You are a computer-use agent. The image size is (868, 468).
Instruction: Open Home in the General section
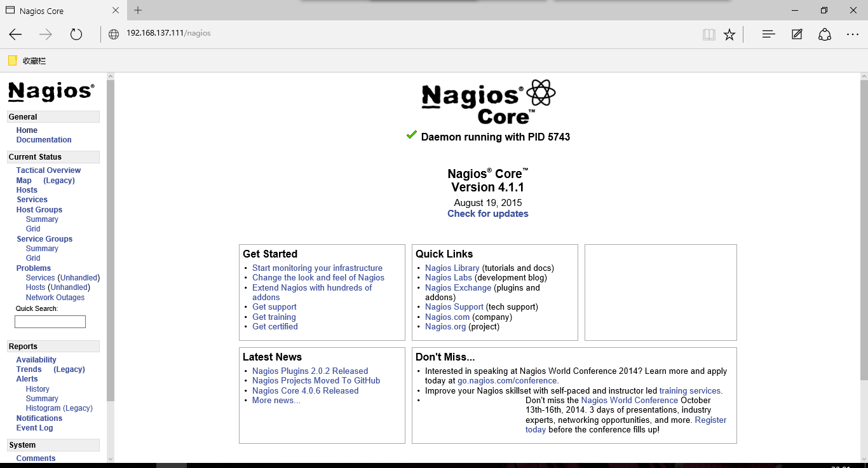click(27, 130)
